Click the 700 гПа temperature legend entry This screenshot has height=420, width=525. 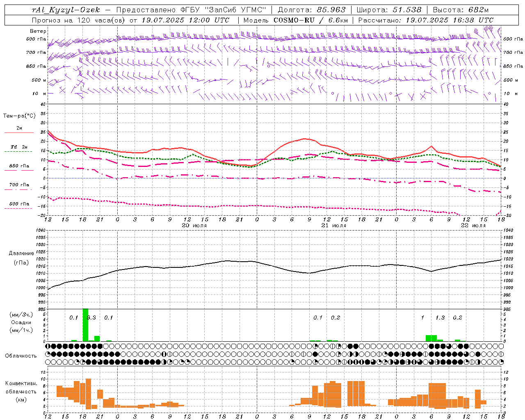click(19, 185)
